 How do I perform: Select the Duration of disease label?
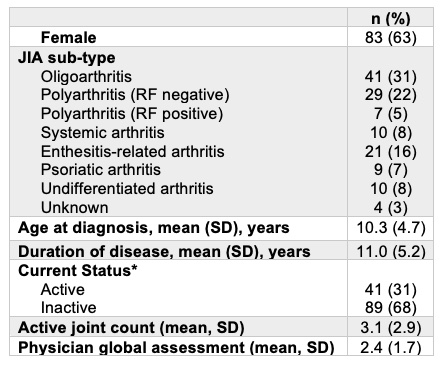[x=164, y=252]
